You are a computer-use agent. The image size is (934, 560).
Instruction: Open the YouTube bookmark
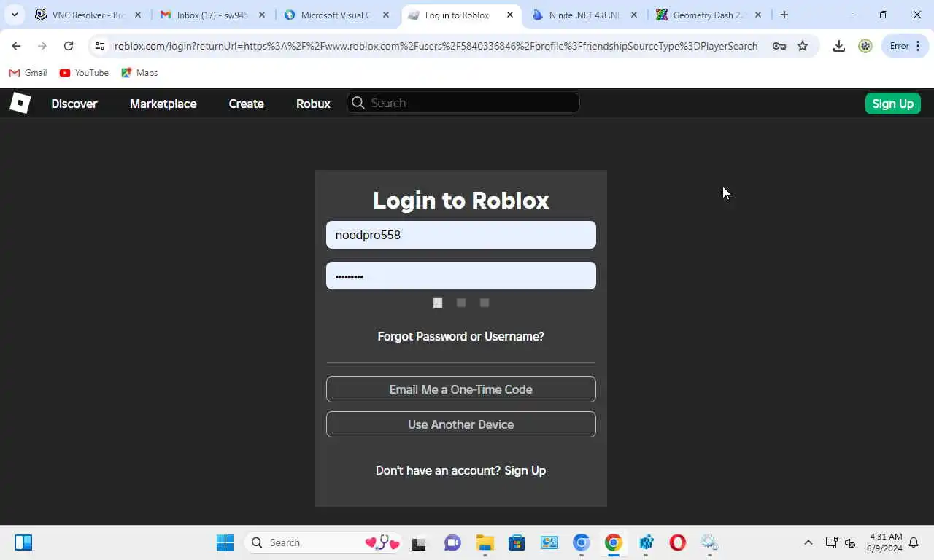(84, 73)
